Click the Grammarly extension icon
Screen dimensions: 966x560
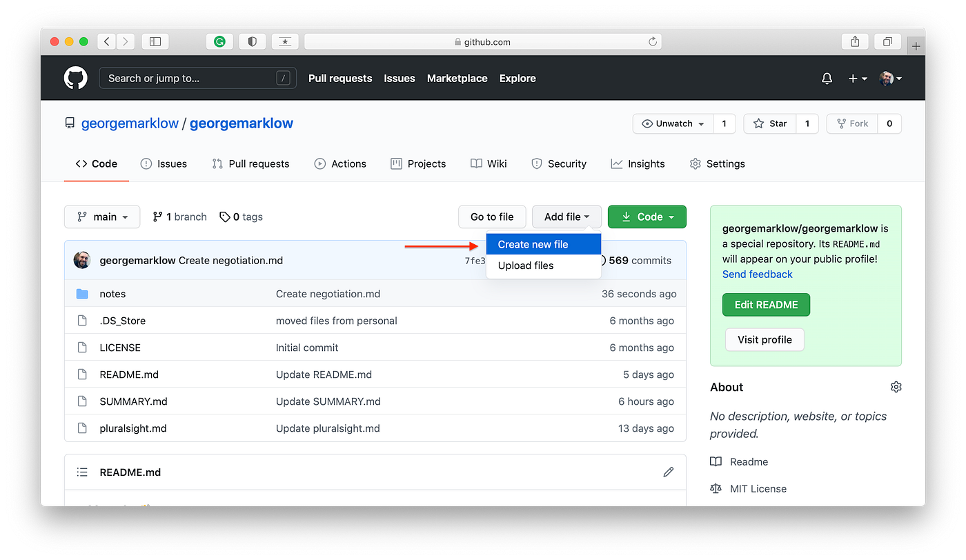click(x=219, y=41)
